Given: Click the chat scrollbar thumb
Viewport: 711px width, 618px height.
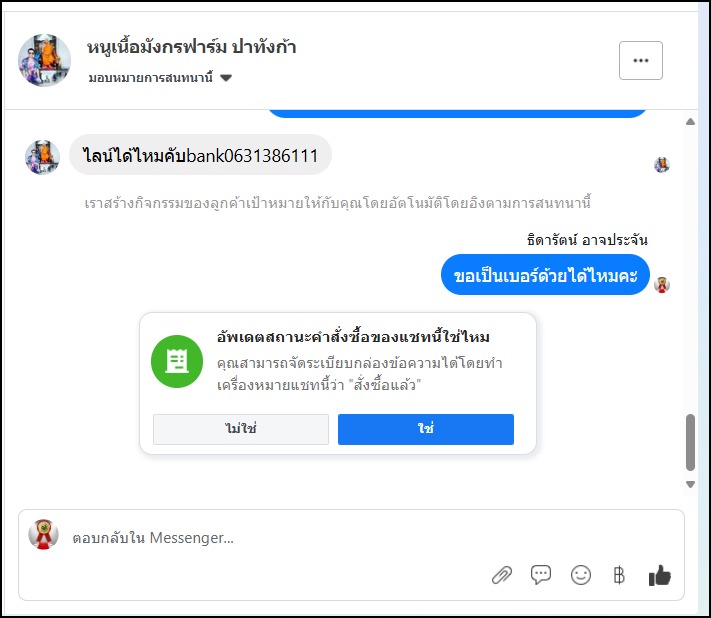Looking at the screenshot, I should tap(690, 442).
